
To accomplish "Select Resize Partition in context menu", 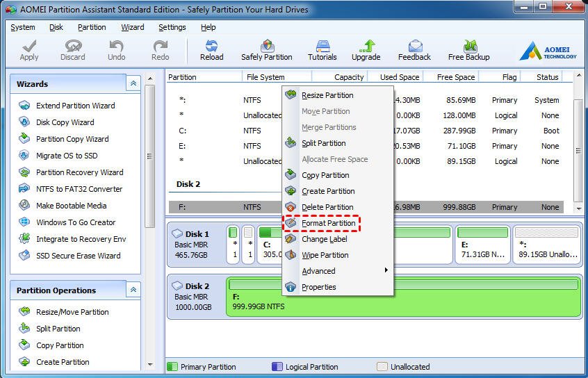I will [x=338, y=95].
